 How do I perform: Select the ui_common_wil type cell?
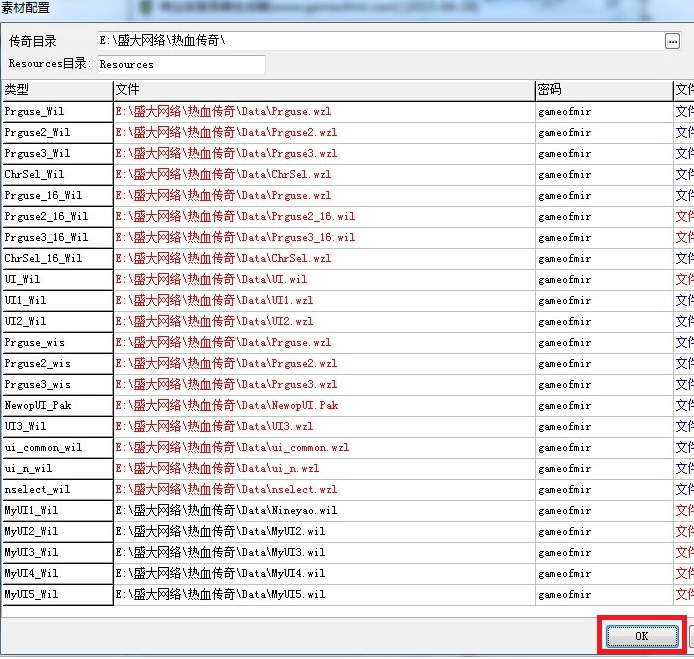pos(57,447)
